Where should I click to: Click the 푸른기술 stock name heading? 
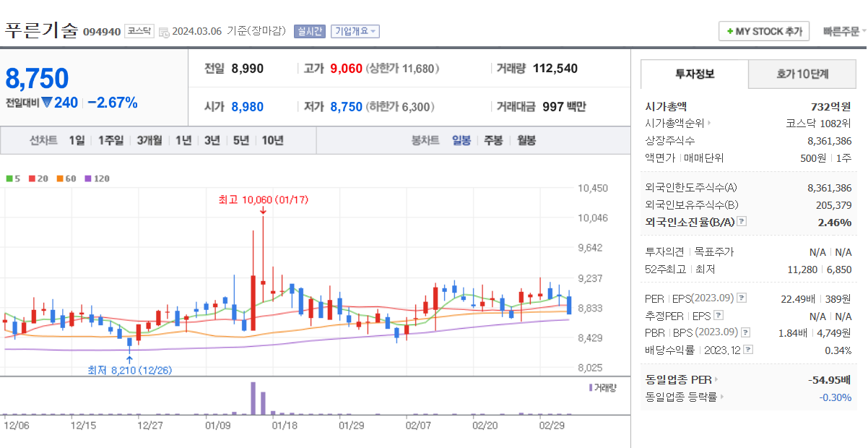41,30
